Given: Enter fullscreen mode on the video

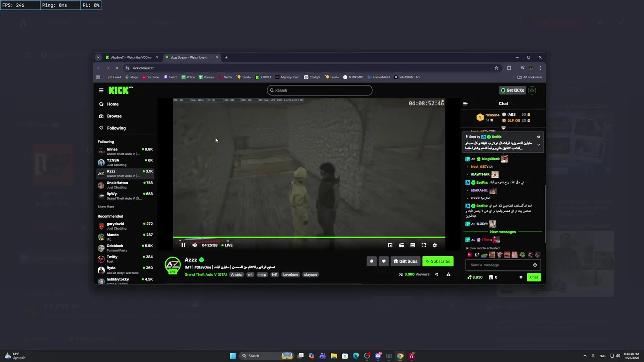Looking at the screenshot, I should click(424, 245).
